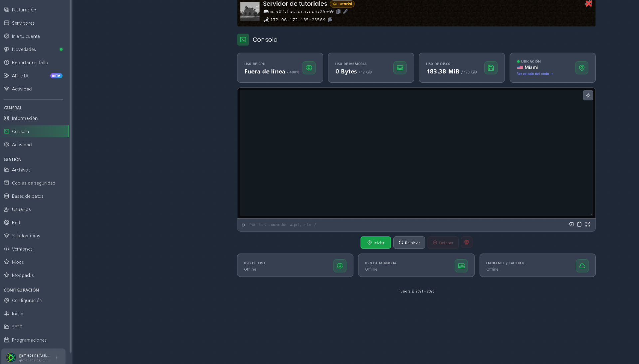Click the Detener stop button

point(443,243)
